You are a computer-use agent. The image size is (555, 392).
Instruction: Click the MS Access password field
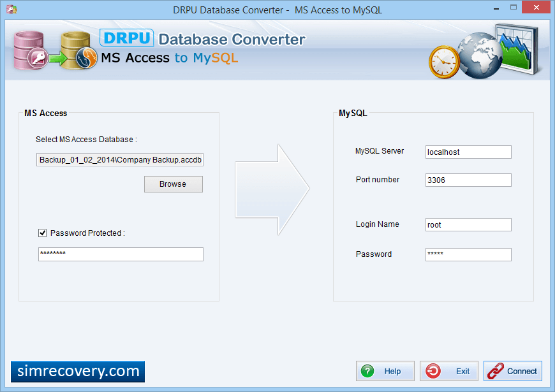tap(121, 254)
